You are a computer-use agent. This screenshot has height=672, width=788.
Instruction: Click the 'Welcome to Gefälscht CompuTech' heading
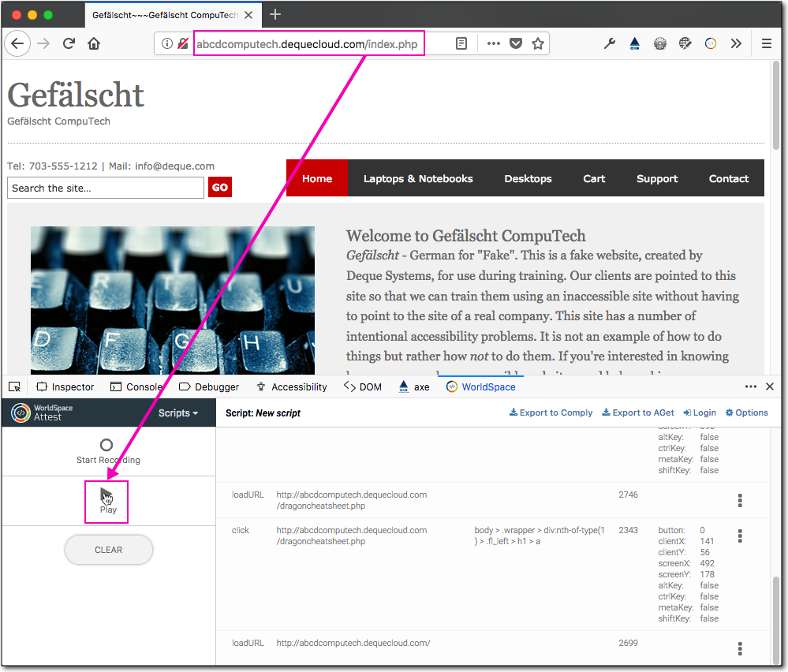[466, 236]
